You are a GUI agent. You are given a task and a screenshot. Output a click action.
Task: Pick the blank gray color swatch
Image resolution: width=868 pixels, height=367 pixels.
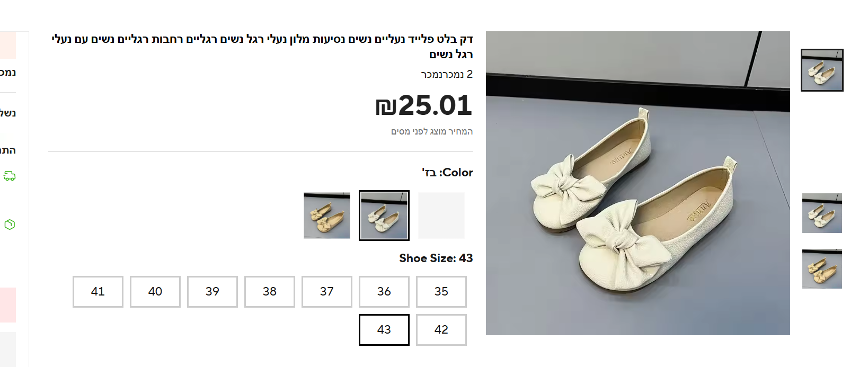(441, 216)
